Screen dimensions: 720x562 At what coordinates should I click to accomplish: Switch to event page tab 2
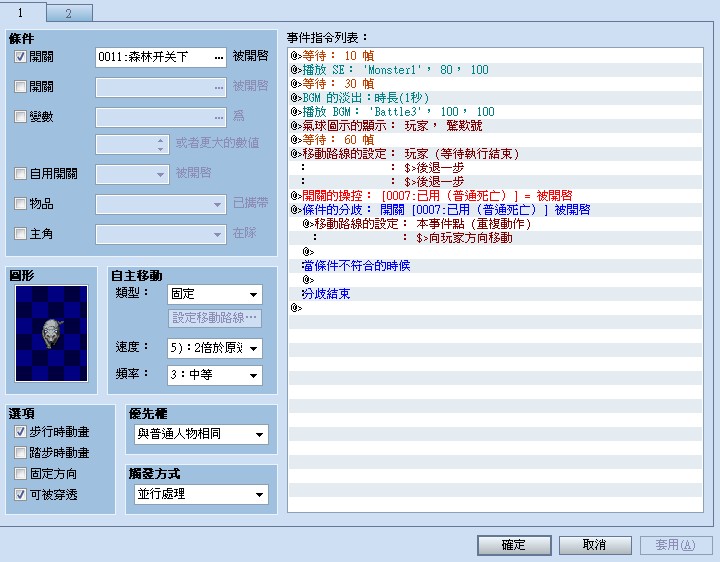pyautogui.click(x=69, y=13)
